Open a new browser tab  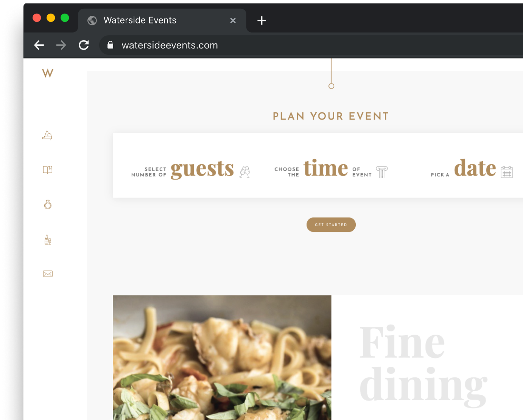(x=261, y=20)
